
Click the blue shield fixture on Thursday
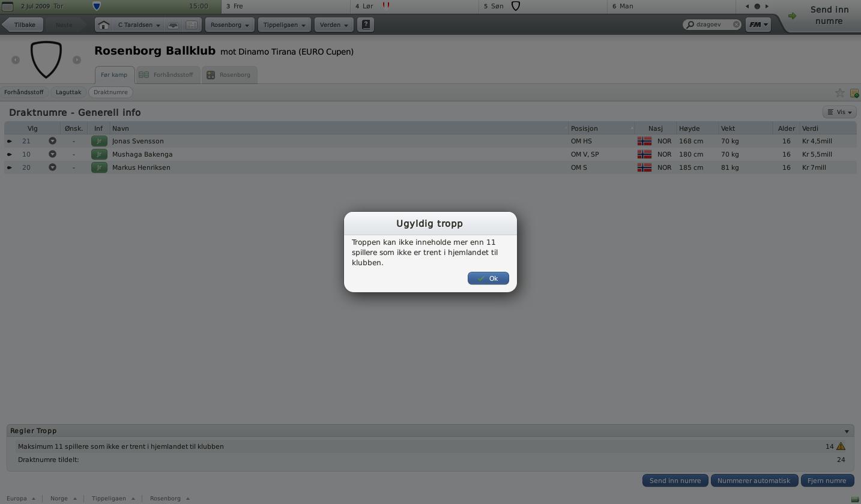(x=97, y=6)
